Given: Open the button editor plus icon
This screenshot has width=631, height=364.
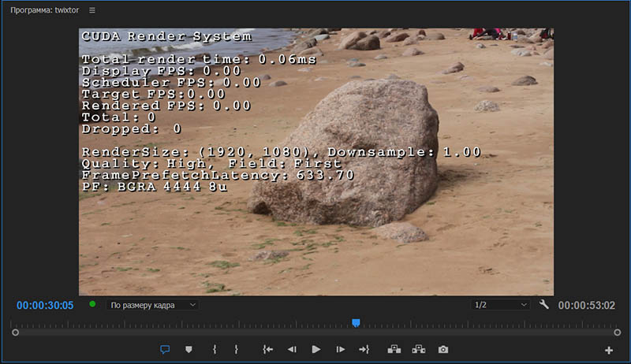Looking at the screenshot, I should click(x=609, y=351).
